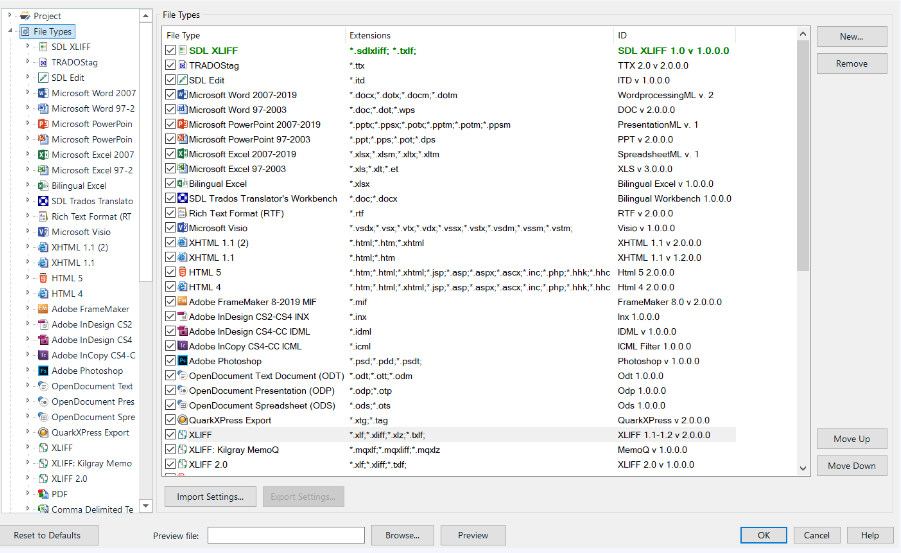
Task: Click the Adobe InDesign CS4-CC IDML list icon
Action: click(183, 331)
